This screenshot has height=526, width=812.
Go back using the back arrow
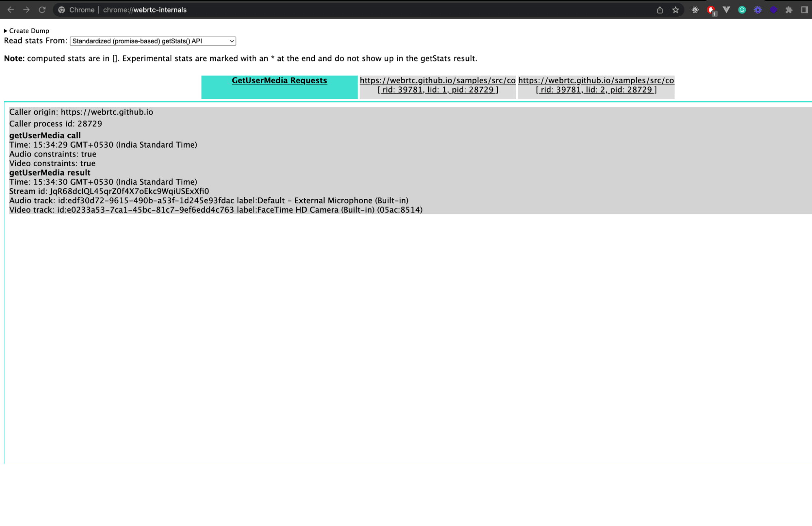pyautogui.click(x=11, y=10)
